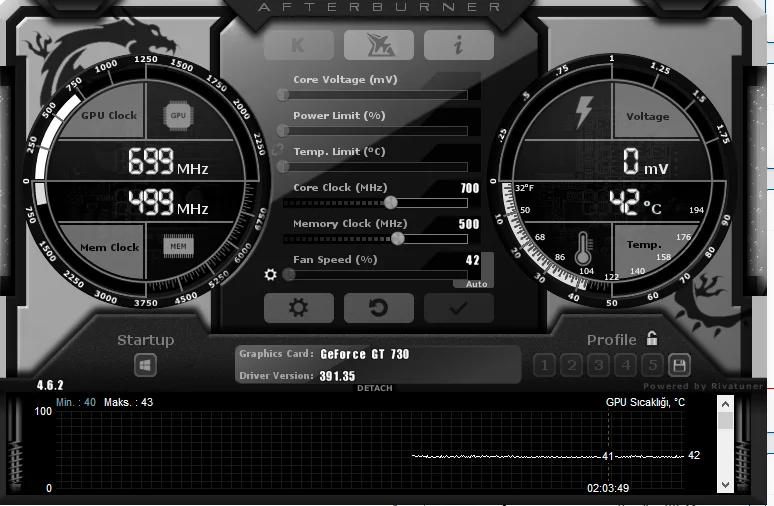The image size is (774, 506).
Task: Open the Kombustor K button
Action: point(299,45)
